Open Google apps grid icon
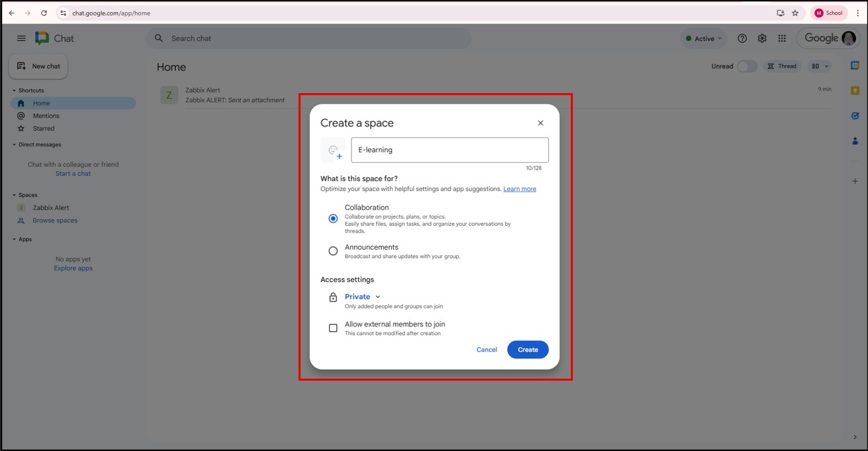 pos(781,39)
